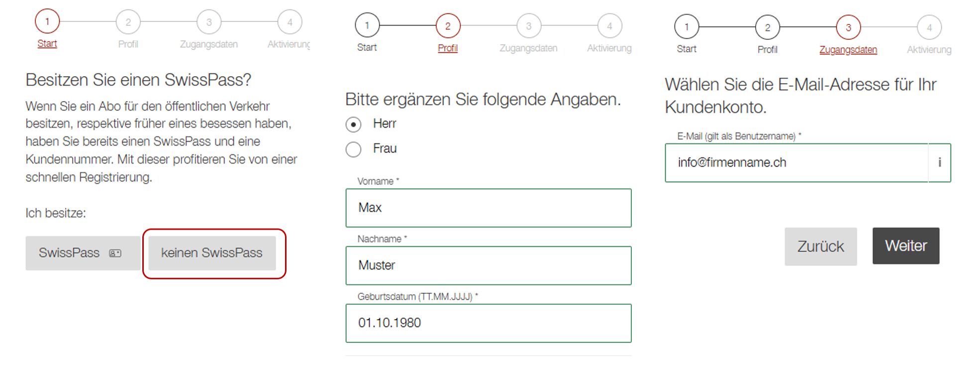The height and width of the screenshot is (377, 980).
Task: Click the heading 'Besitzen Sie einen SwissPass?'
Action: (138, 80)
